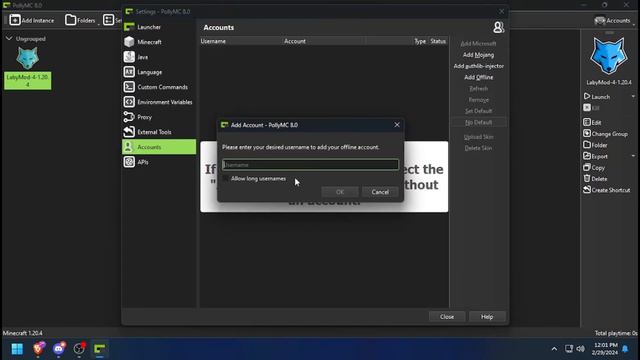The image size is (640, 360).
Task: Click Add Offline account button
Action: (478, 77)
